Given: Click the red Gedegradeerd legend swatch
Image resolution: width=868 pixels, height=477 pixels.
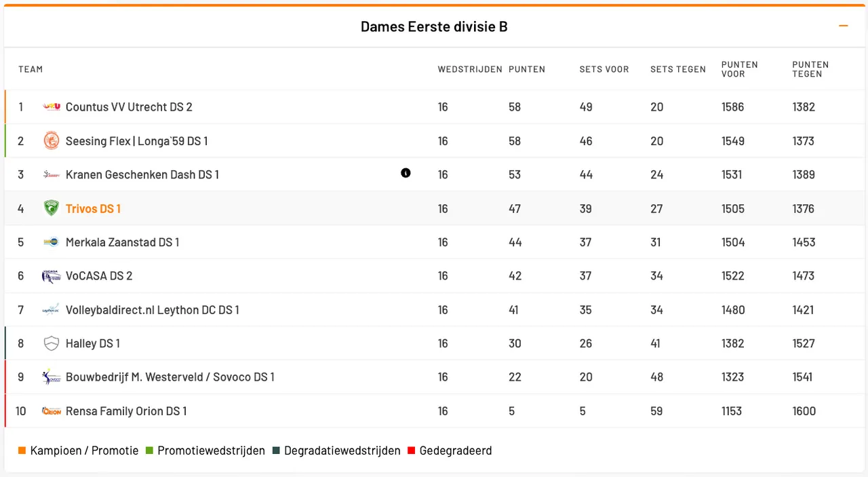Looking at the screenshot, I should (412, 451).
